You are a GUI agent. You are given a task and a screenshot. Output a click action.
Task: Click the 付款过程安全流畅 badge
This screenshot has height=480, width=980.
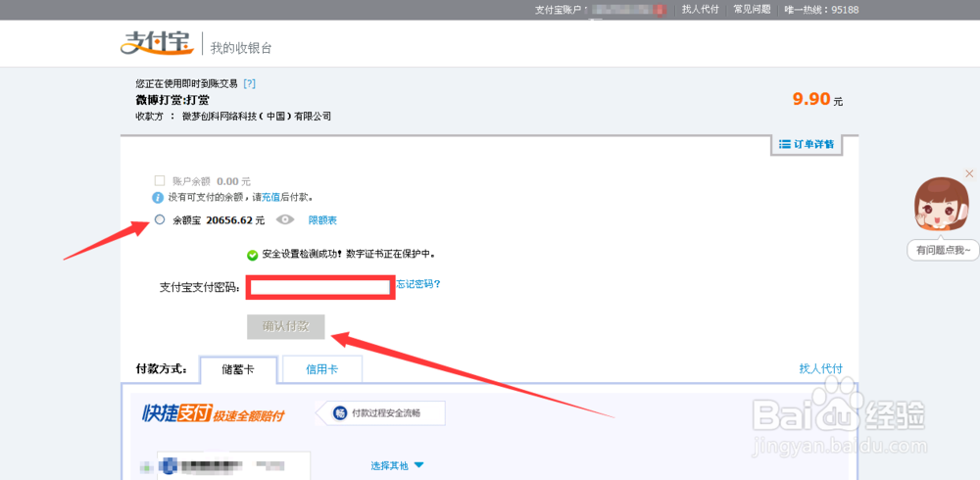click(380, 413)
